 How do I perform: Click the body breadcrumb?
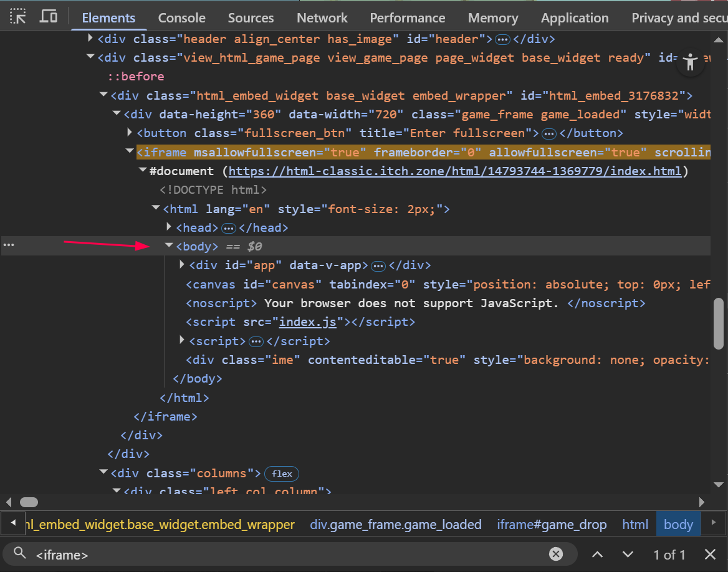678,524
